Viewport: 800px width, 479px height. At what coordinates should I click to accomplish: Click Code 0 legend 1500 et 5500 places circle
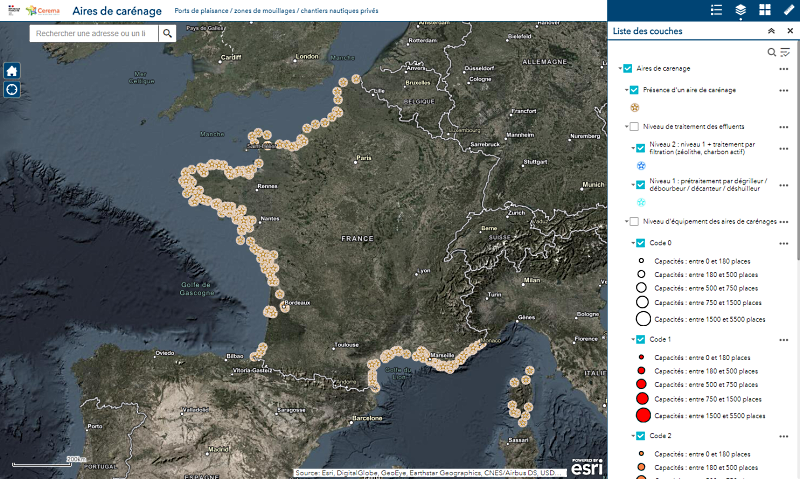point(643,319)
